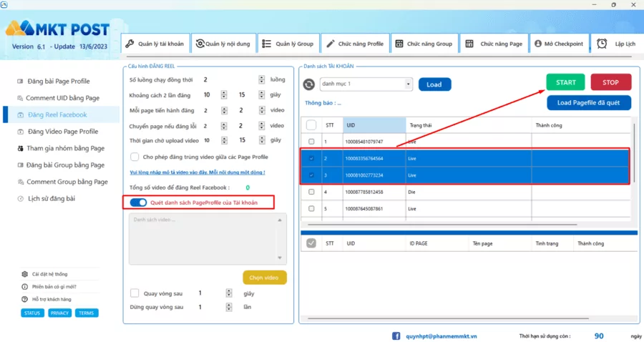644x342 pixels.
Task: Toggle Quét danh sách PageProfile switch
Action: [x=138, y=202]
